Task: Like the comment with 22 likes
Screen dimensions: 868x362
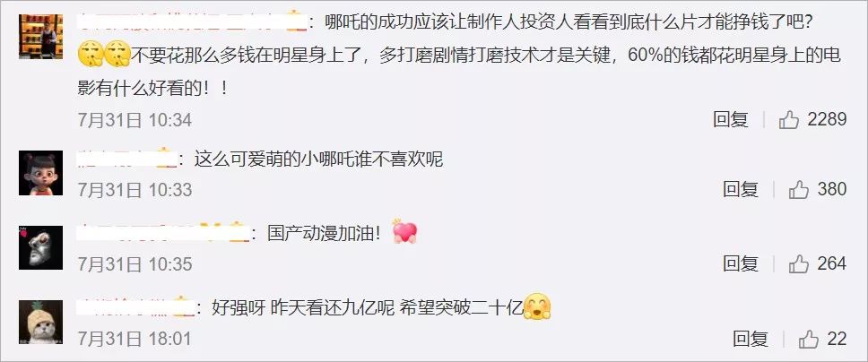Action: click(x=809, y=338)
